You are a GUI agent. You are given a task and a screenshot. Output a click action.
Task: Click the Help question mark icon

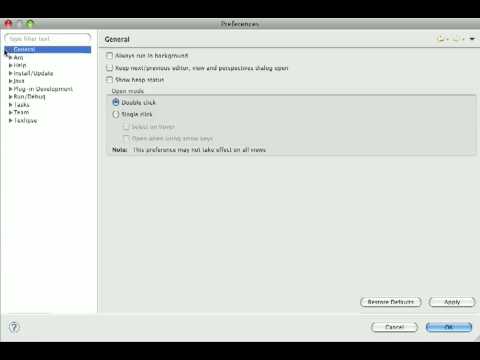tap(14, 327)
